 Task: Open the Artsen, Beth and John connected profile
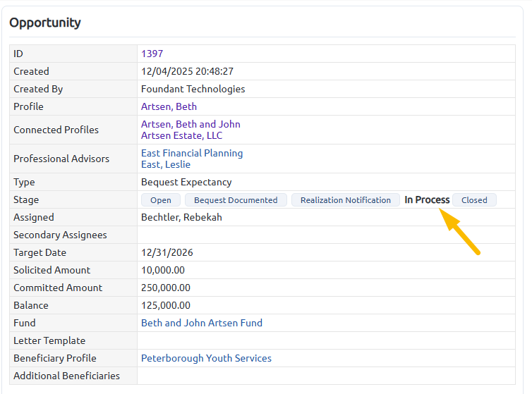point(191,124)
